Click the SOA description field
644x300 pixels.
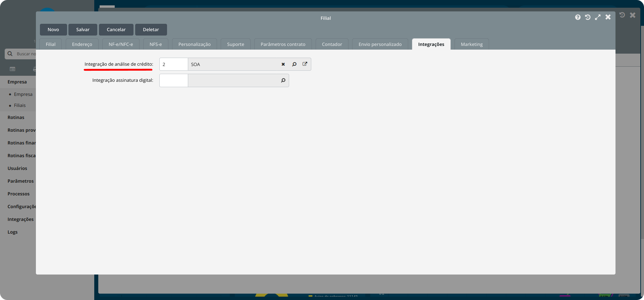[x=234, y=64]
